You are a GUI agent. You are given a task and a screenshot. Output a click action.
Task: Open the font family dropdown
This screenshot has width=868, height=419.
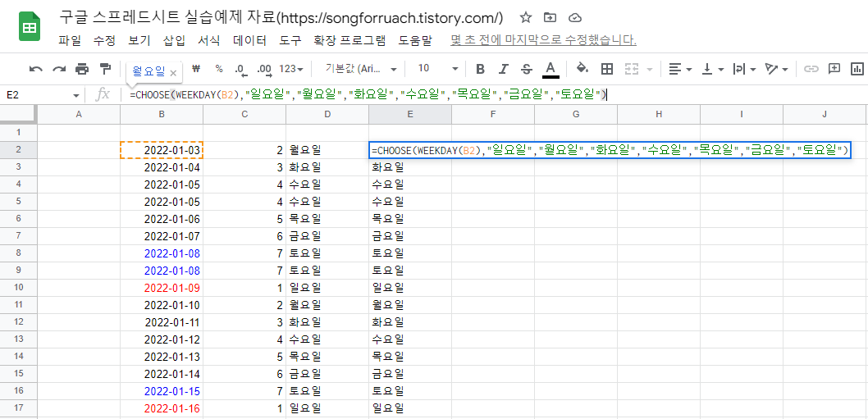point(362,69)
